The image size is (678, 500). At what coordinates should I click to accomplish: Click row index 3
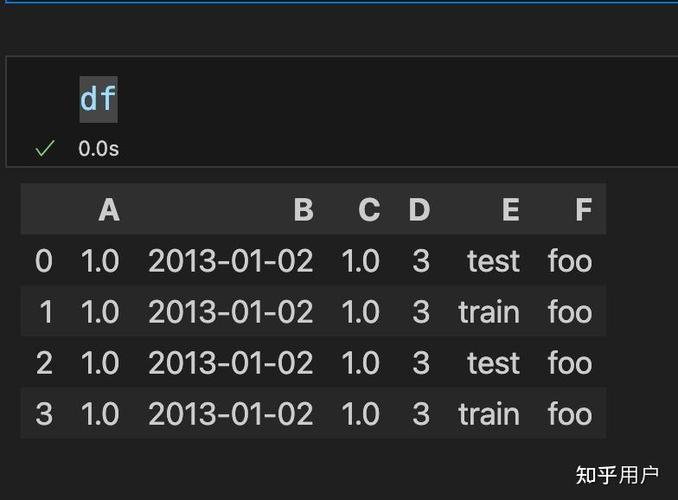44,414
